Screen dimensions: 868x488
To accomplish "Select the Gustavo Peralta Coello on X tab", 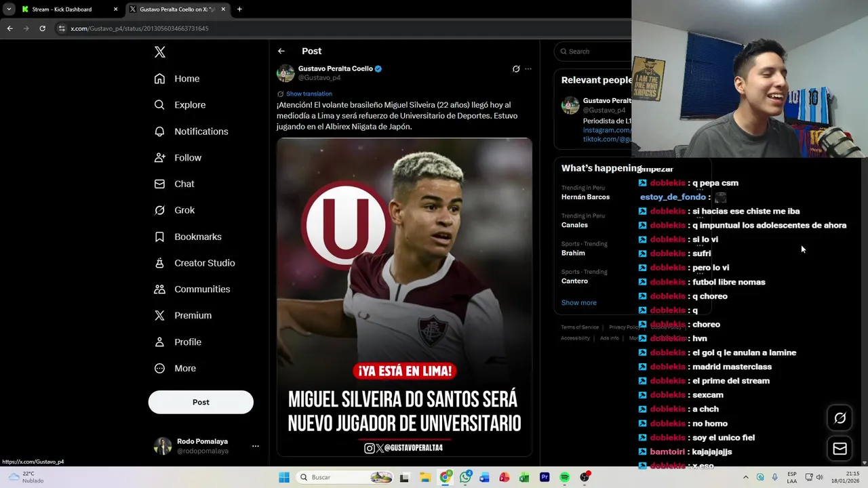I will (x=178, y=9).
